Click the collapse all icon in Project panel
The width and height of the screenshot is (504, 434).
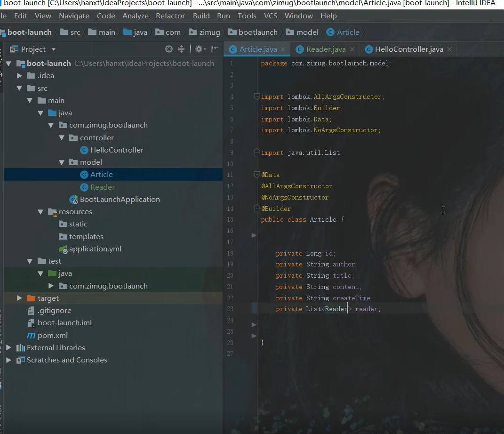pos(181,49)
